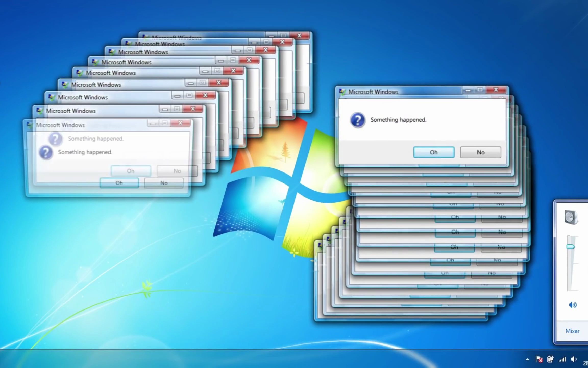The height and width of the screenshot is (368, 588).
Task: Open the Mixer link in volume popup
Action: [572, 331]
